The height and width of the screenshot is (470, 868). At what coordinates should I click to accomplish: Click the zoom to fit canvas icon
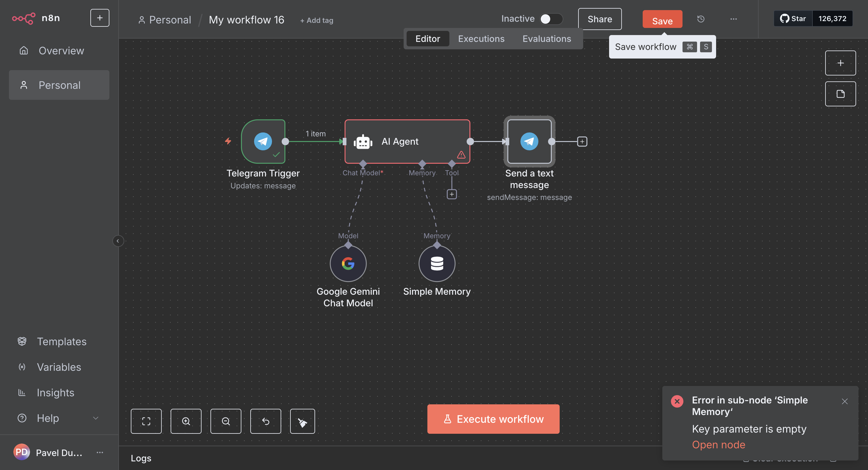coord(146,421)
